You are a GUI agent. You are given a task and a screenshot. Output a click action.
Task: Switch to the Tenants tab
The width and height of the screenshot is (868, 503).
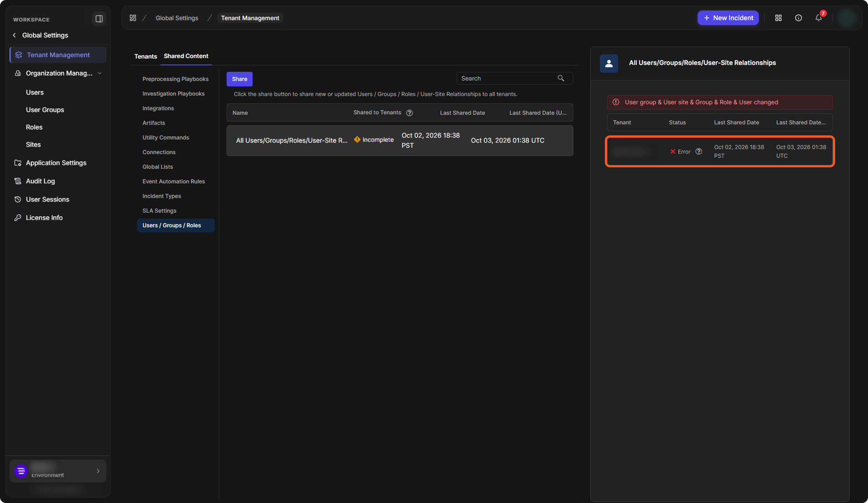146,56
